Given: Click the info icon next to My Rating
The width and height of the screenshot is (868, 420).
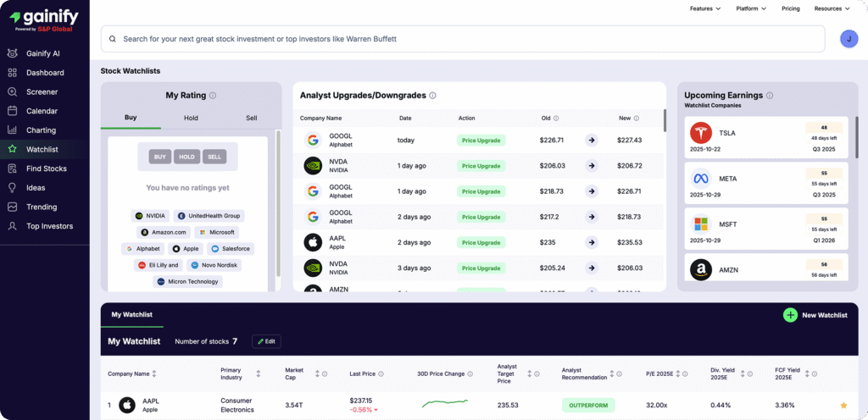Looking at the screenshot, I should point(213,96).
